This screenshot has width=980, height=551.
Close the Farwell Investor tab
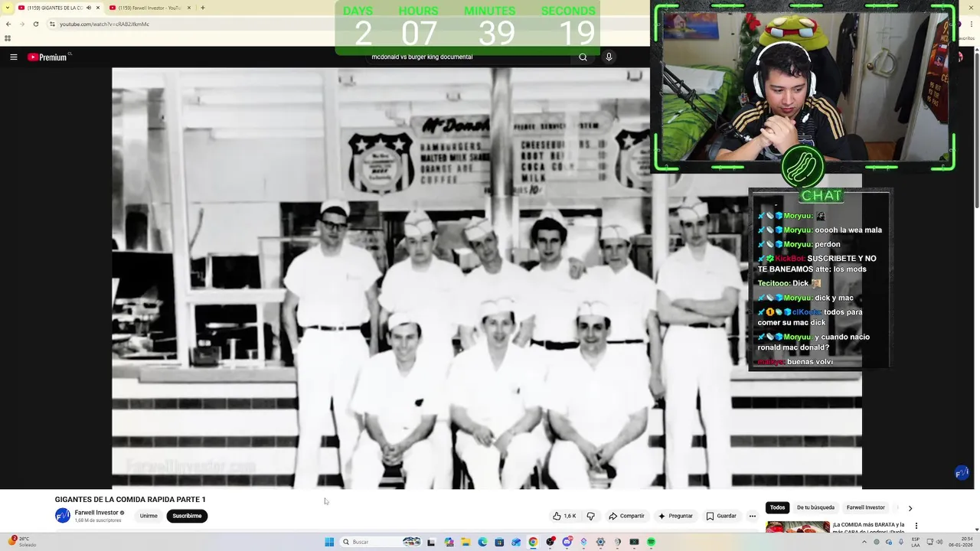191,8
